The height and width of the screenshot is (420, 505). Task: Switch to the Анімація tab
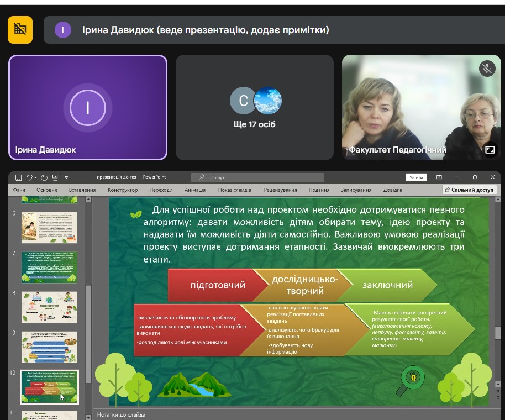195,190
